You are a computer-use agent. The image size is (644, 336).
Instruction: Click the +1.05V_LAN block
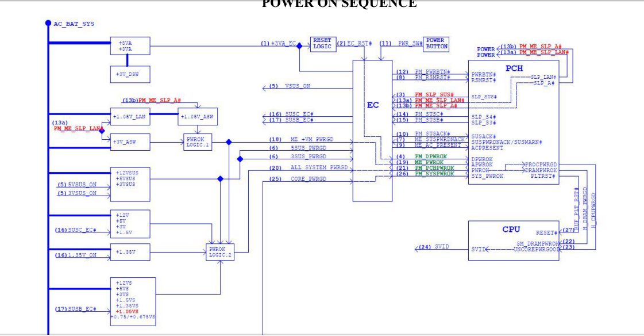pyautogui.click(x=130, y=116)
